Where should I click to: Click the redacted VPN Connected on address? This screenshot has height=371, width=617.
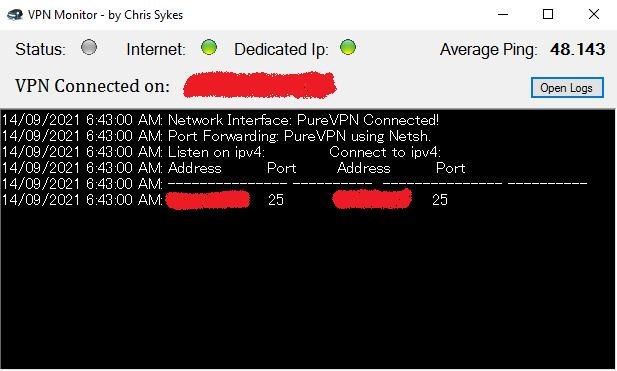click(260, 85)
